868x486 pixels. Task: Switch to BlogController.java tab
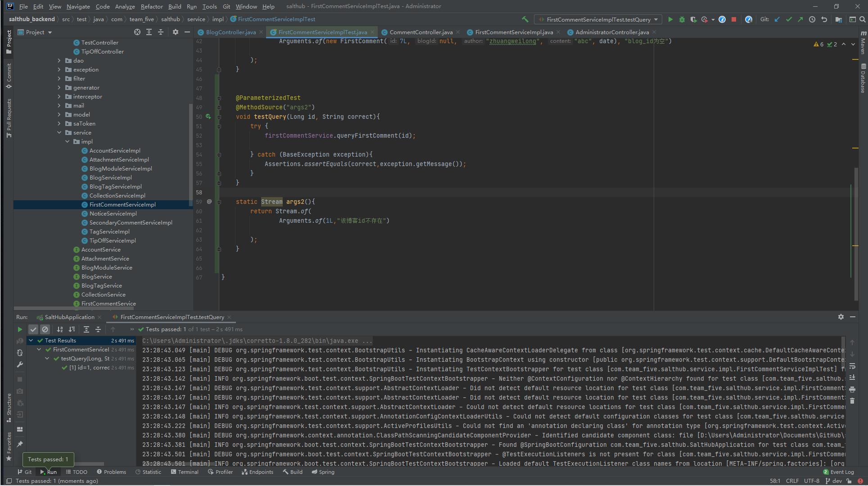point(231,32)
